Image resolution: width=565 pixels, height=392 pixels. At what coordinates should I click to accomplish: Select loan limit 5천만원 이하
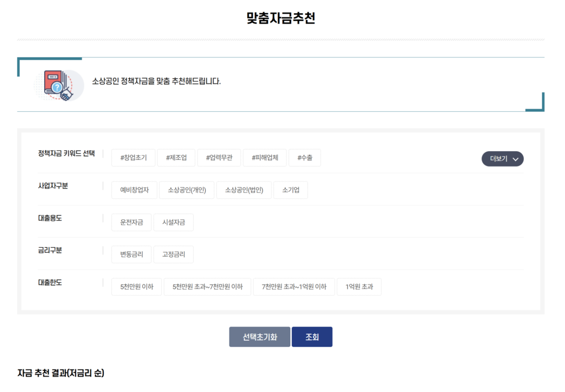pos(137,287)
